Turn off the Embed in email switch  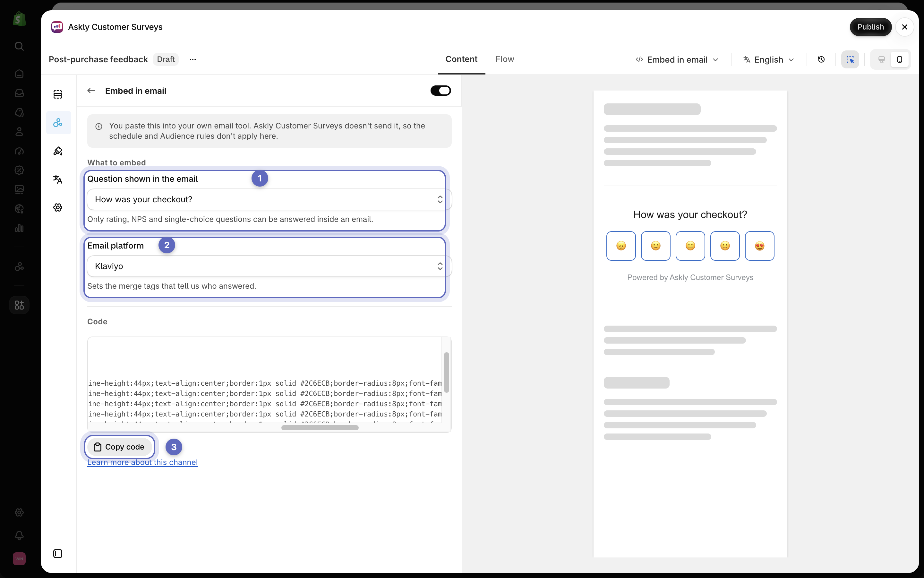[441, 91]
